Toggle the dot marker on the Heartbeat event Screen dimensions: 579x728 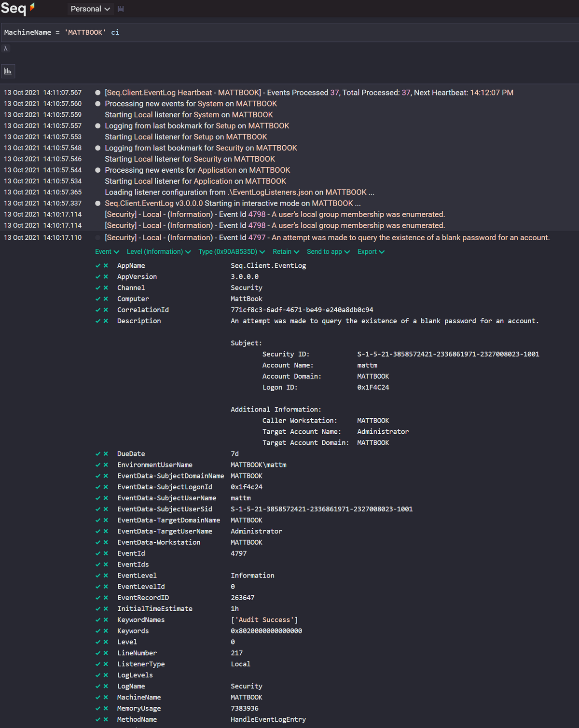(x=98, y=93)
